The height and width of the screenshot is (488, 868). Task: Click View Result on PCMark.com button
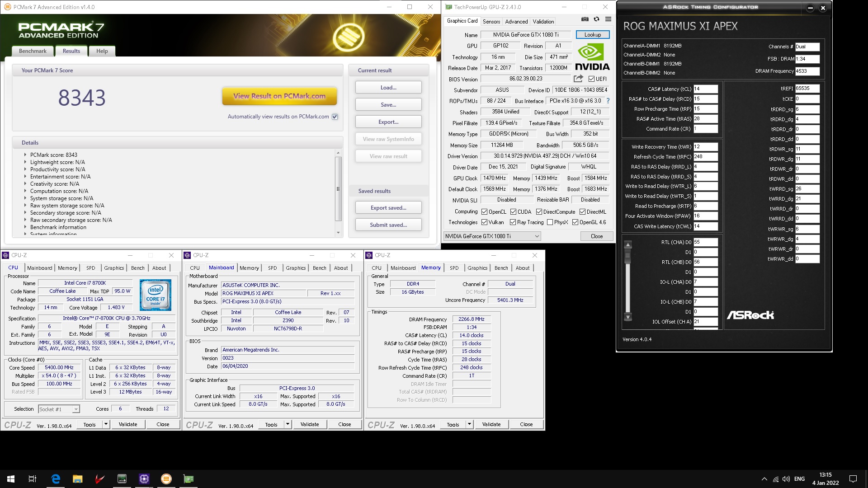(x=279, y=96)
